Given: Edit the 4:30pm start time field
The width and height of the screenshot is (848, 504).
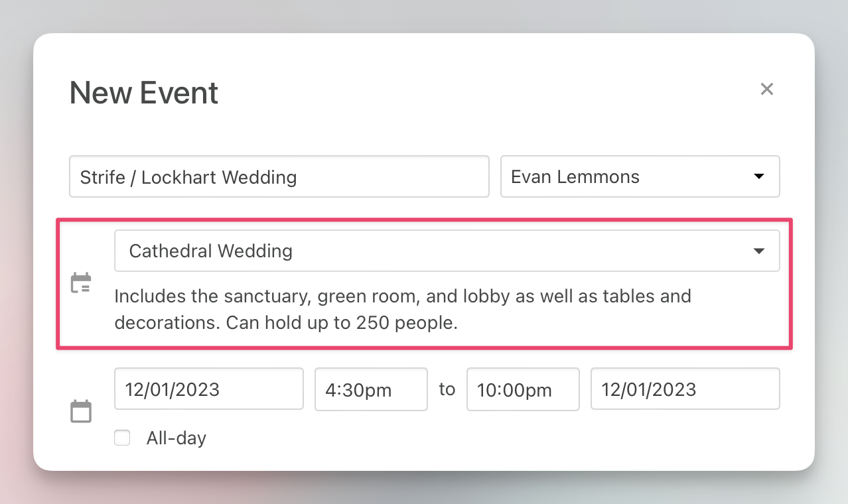Looking at the screenshot, I should 370,389.
